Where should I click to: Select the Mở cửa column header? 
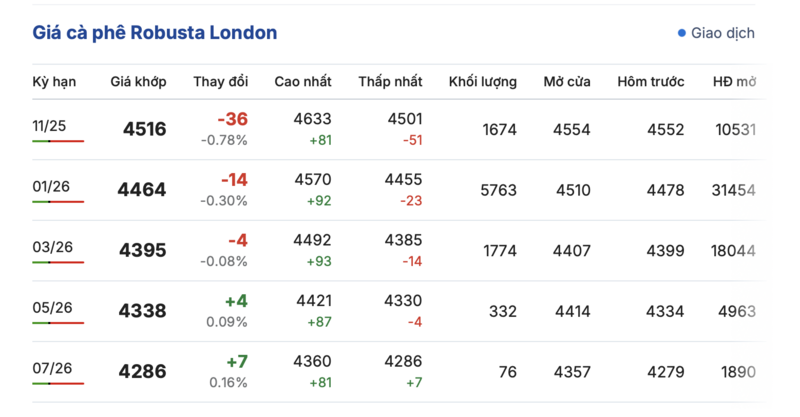click(x=567, y=81)
